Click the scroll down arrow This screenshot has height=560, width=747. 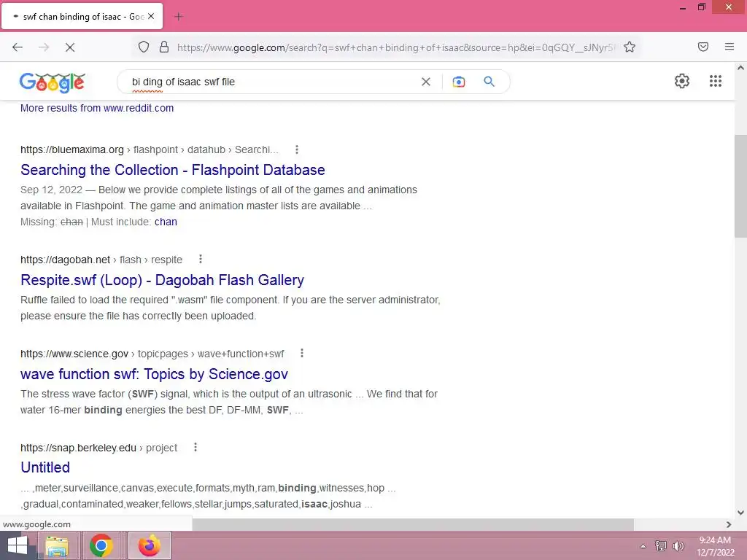coord(740,513)
